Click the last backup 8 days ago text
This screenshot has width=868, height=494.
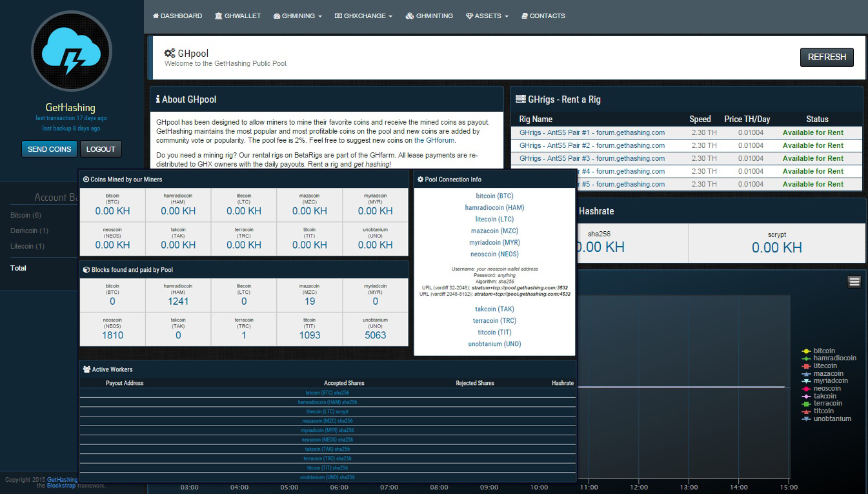pyautogui.click(x=71, y=129)
